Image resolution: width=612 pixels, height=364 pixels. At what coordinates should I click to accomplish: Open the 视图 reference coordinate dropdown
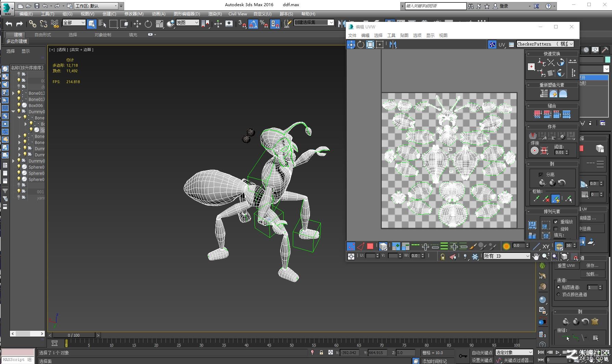click(x=187, y=23)
